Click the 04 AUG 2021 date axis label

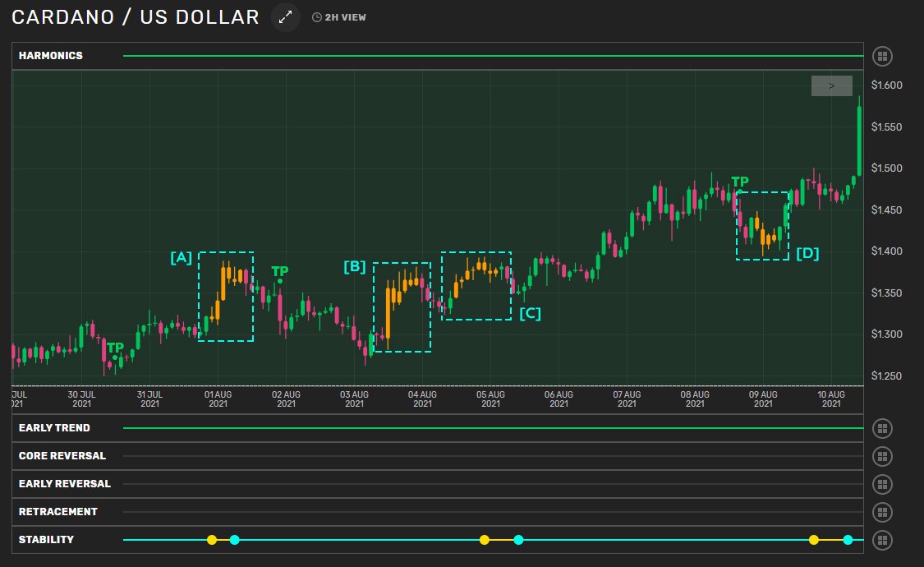[422, 399]
